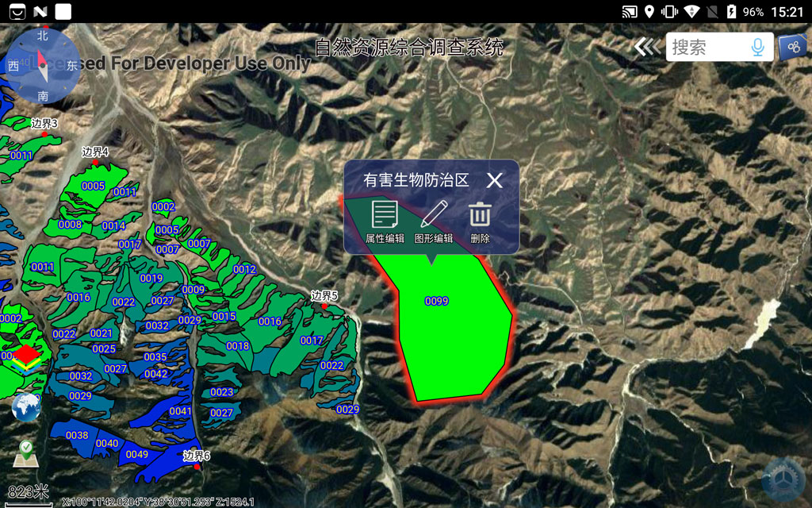Select 图形编辑 shape edit pencil
The width and height of the screenshot is (812, 508).
pyautogui.click(x=433, y=221)
